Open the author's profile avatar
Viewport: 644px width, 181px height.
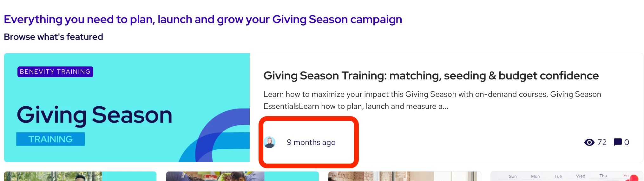point(270,142)
